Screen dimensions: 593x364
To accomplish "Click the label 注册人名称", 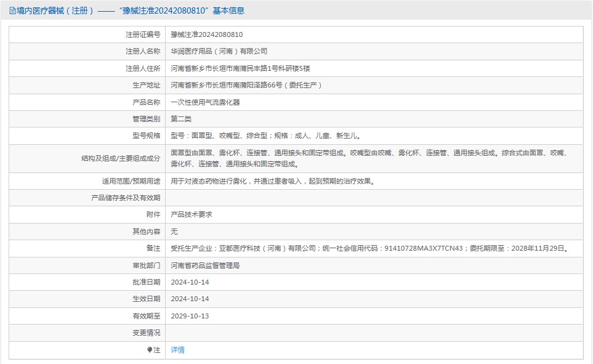I will 143,51.
